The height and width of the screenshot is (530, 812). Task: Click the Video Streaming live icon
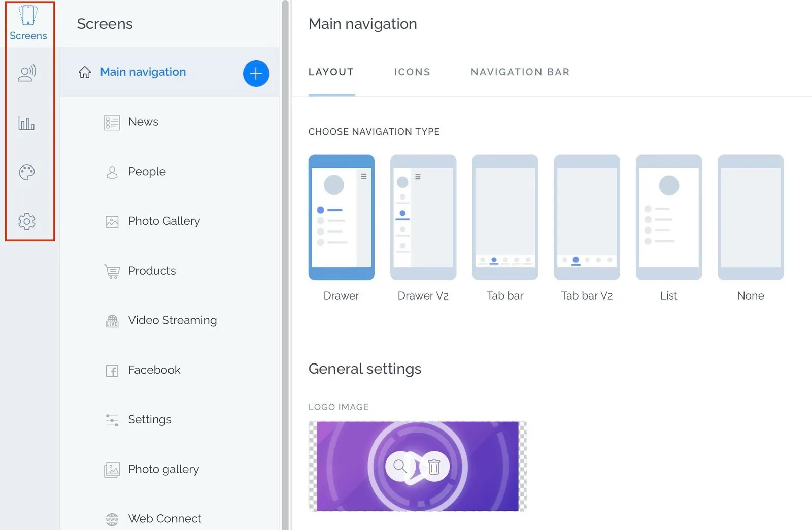(x=112, y=321)
